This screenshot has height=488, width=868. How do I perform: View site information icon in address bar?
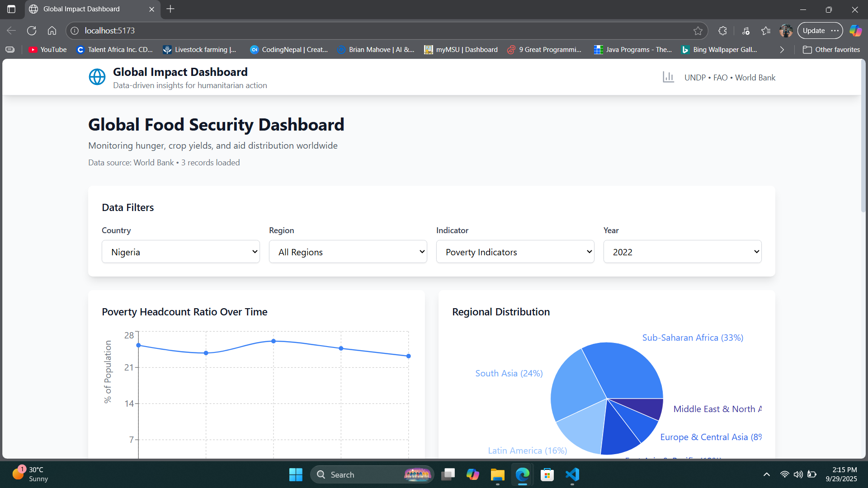(75, 31)
